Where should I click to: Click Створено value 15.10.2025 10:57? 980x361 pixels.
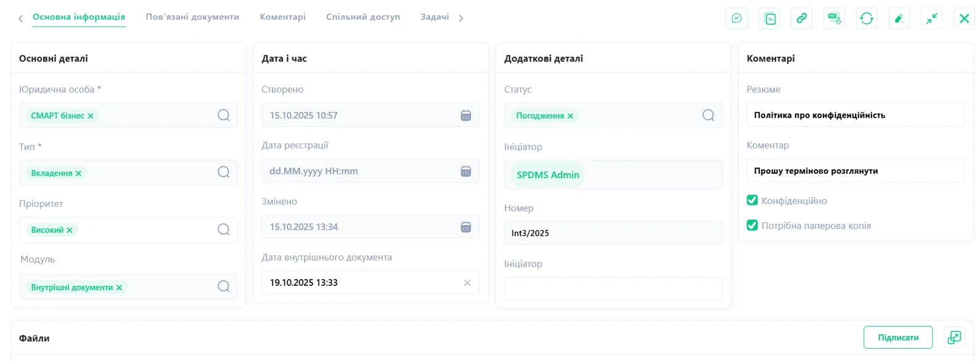click(x=304, y=115)
